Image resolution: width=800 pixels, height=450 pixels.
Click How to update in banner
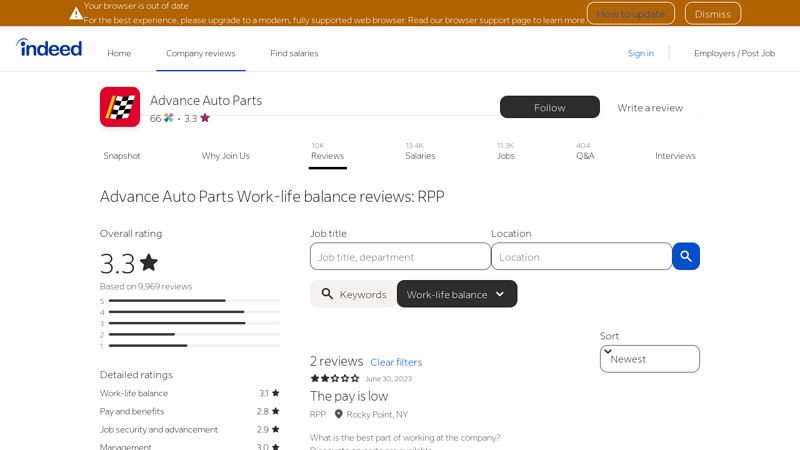631,14
